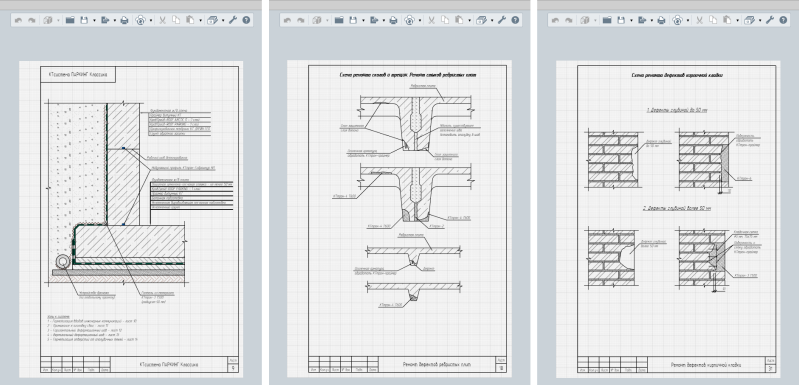Click the 3D box view icon above the brick masonry drawing
Image resolution: width=799 pixels, height=385 pixels.
point(585,20)
